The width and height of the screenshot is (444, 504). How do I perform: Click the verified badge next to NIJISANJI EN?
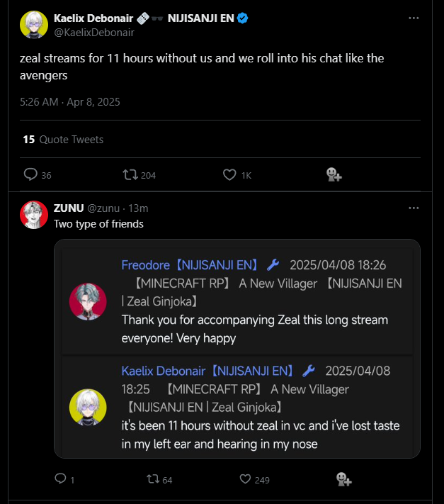[x=242, y=18]
